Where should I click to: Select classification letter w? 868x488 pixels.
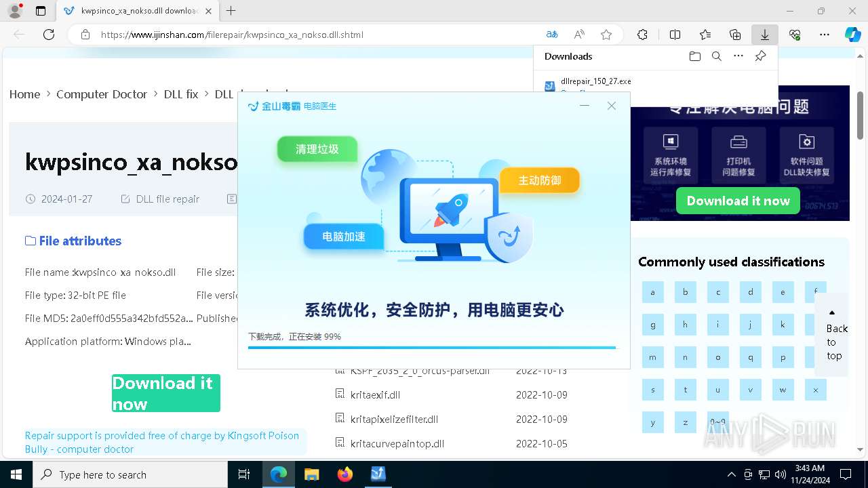783,390
